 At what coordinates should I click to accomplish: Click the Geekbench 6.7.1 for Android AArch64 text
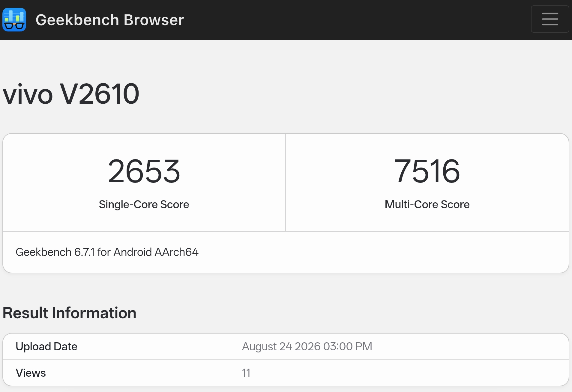107,252
